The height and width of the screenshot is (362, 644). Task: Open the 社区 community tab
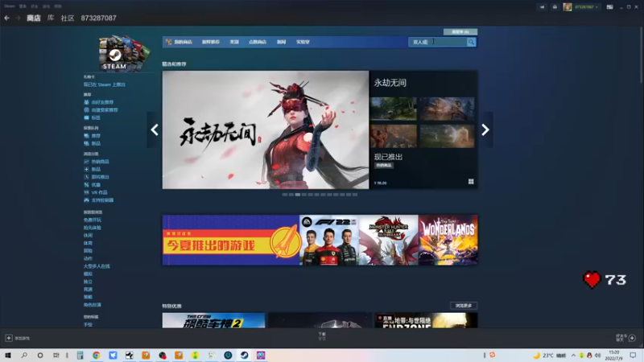coord(68,18)
